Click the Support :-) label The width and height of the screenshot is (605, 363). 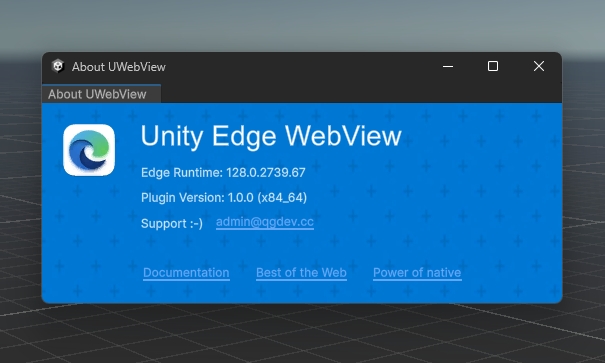[172, 223]
